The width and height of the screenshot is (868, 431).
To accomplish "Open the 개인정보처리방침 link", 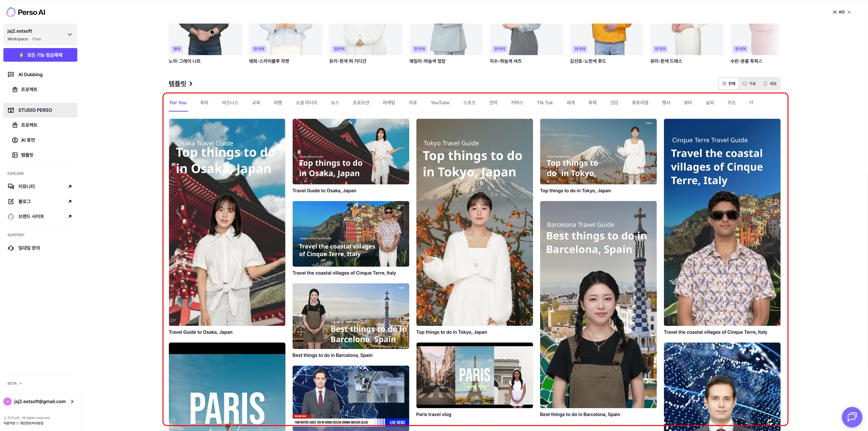I will pos(32,423).
